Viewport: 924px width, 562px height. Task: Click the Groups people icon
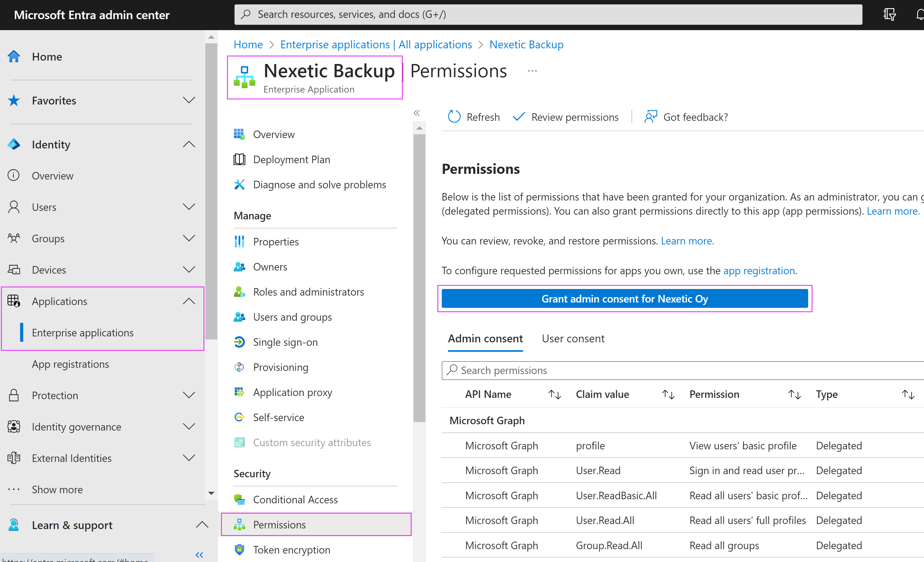[14, 238]
